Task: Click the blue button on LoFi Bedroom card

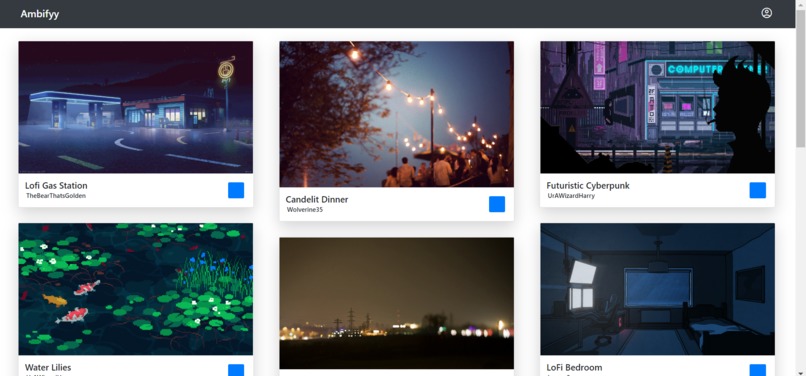Action: tap(758, 370)
